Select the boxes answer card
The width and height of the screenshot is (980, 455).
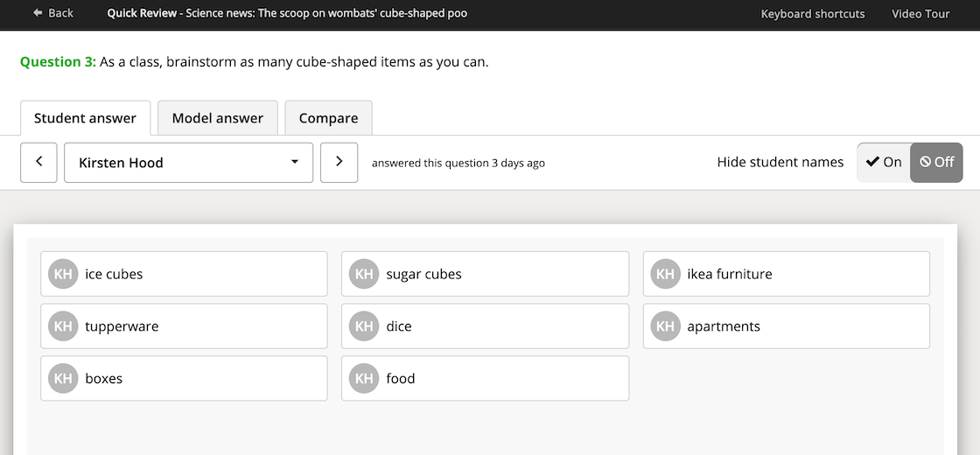[184, 378]
